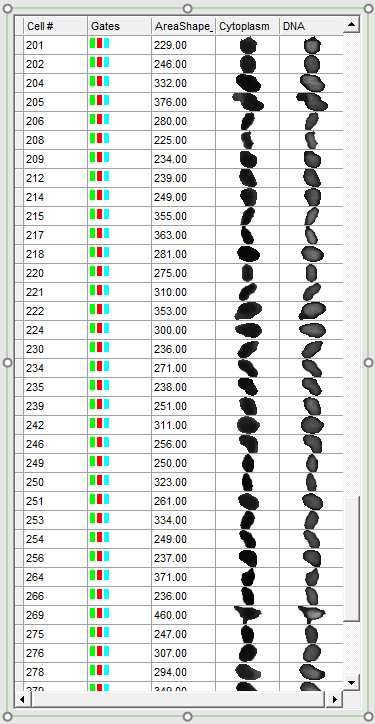This screenshot has height=724, width=375.
Task: Click DNA thumbnail for cell 218
Action: [313, 254]
